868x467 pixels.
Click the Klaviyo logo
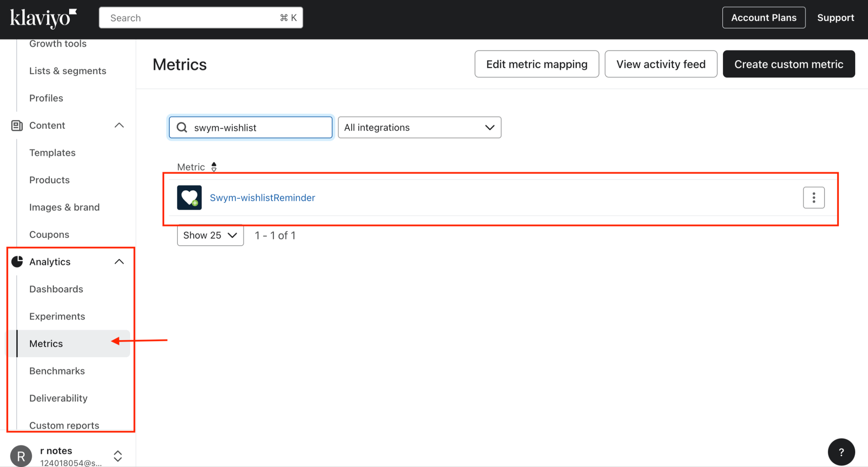tap(43, 18)
